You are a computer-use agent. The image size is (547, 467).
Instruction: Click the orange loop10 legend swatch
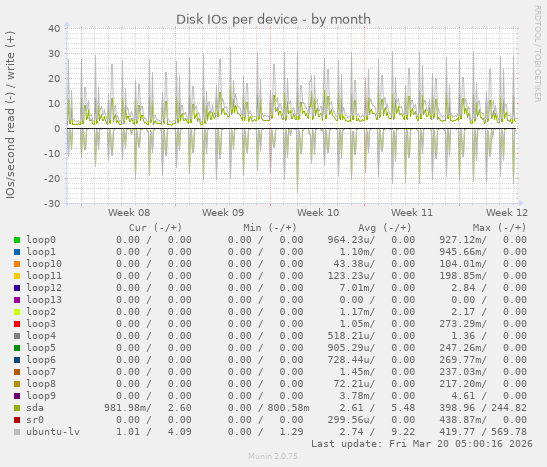[x=17, y=264]
